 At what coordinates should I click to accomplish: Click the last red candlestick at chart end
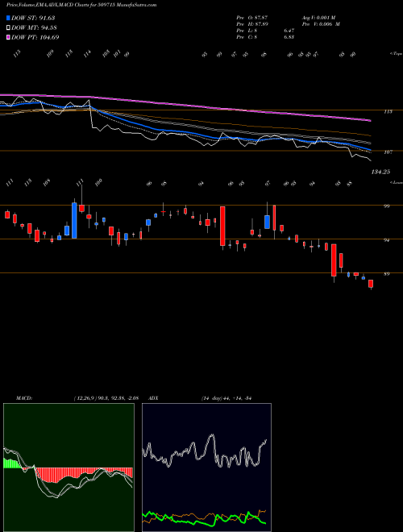click(x=371, y=284)
